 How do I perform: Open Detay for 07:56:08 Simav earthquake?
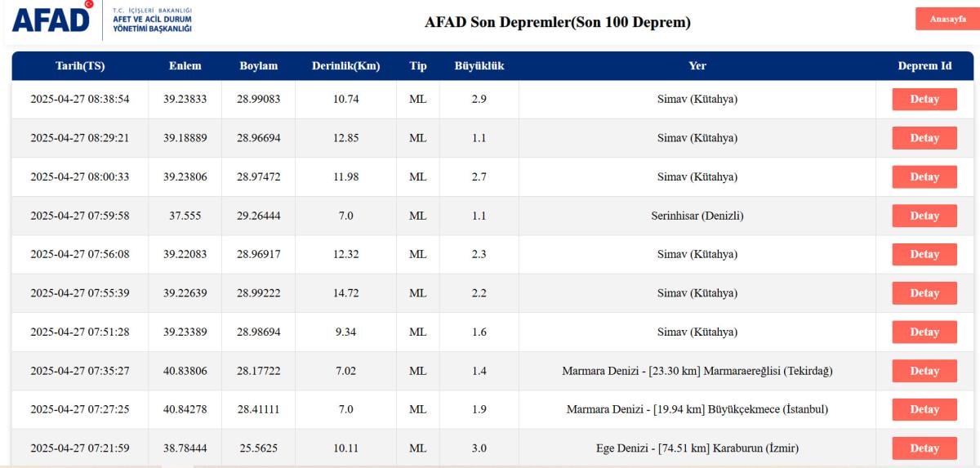(x=924, y=255)
